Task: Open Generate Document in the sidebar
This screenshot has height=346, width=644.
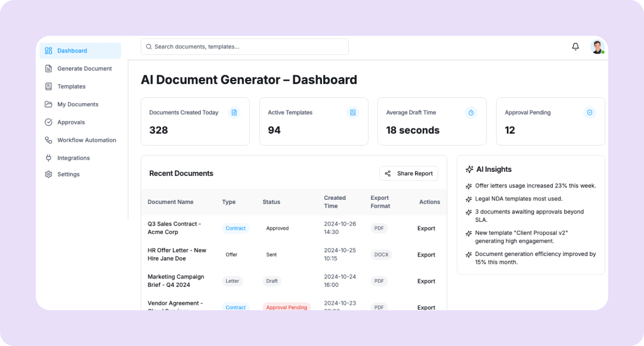Action: (84, 69)
